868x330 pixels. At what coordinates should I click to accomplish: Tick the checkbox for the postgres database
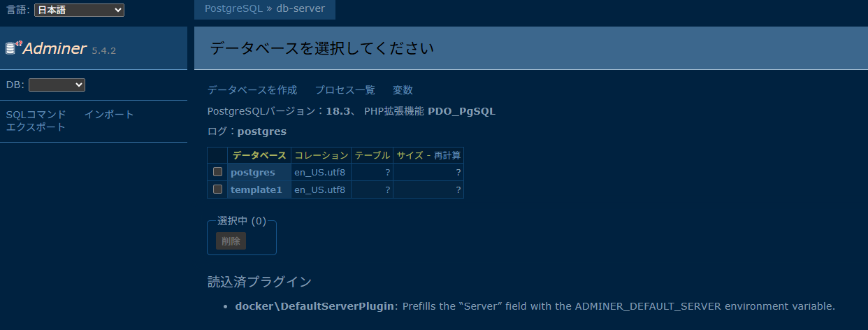tap(217, 172)
